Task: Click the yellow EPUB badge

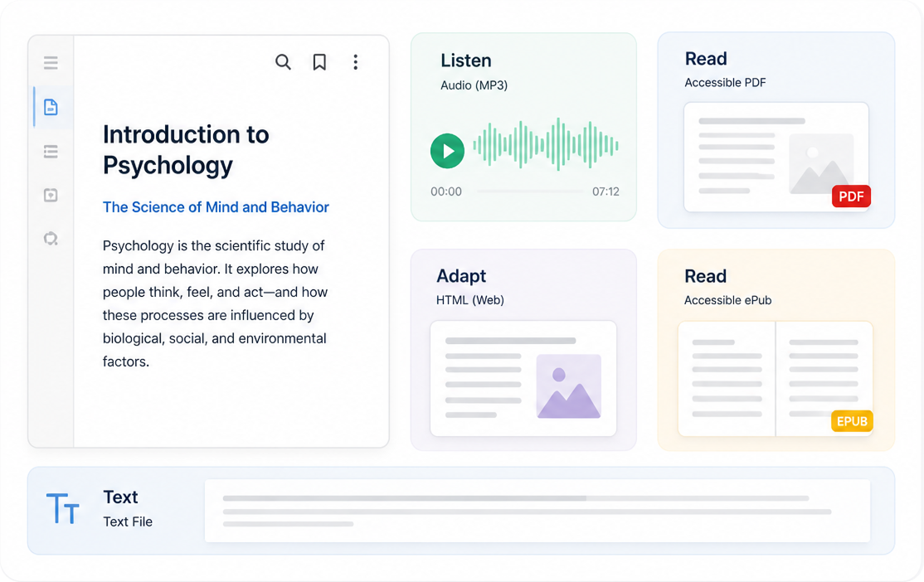Action: (852, 421)
